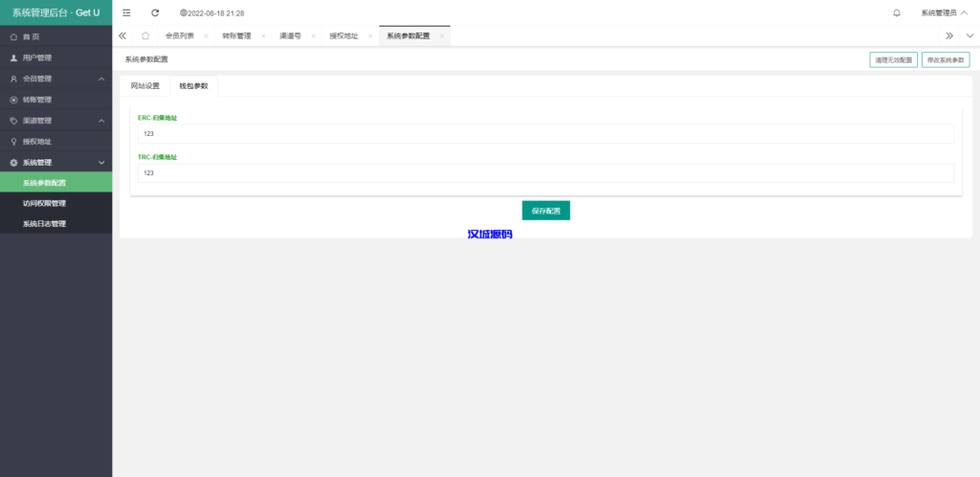The image size is (980, 477).
Task: Expand the 会员管理 sidebar menu
Action: coord(56,79)
